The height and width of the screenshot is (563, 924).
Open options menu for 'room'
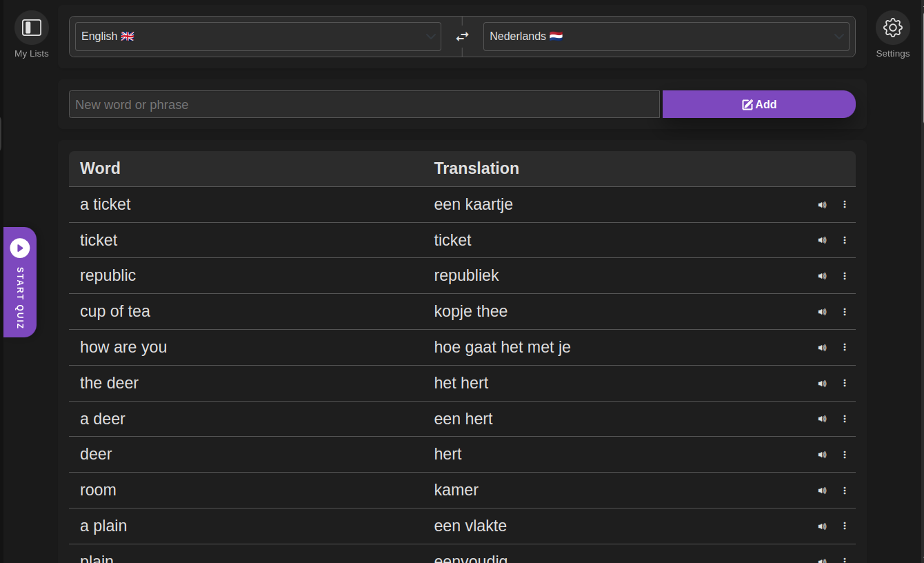[x=845, y=491]
